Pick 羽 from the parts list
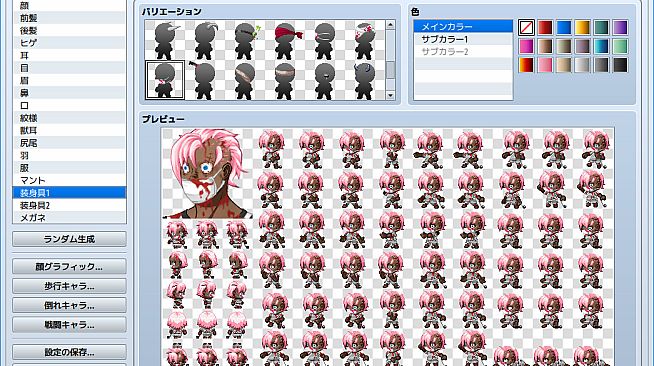Viewport: 654px width, 366px height. (x=69, y=155)
